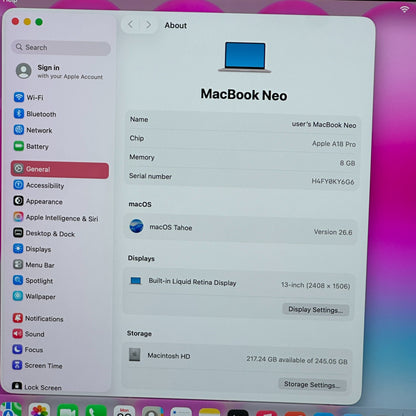The height and width of the screenshot is (416, 416).
Task: Open Wallpaper settings
Action: tap(34, 296)
